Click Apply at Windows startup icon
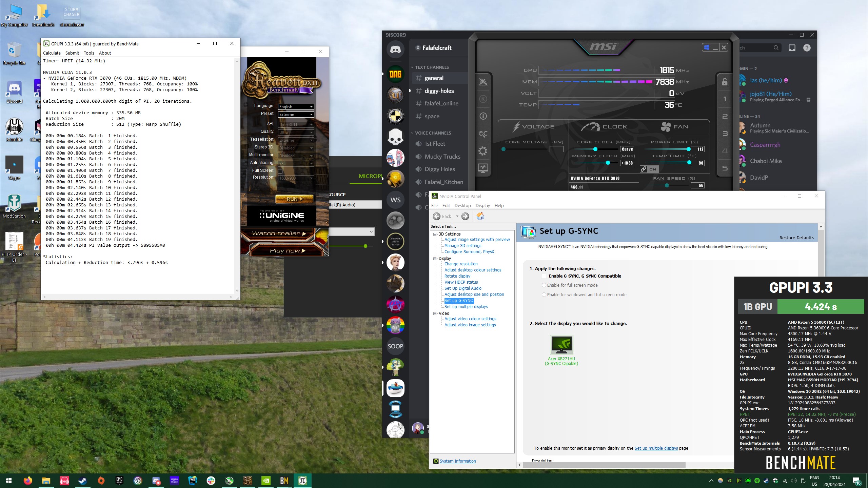Viewport: 868px width, 488px height. click(706, 47)
